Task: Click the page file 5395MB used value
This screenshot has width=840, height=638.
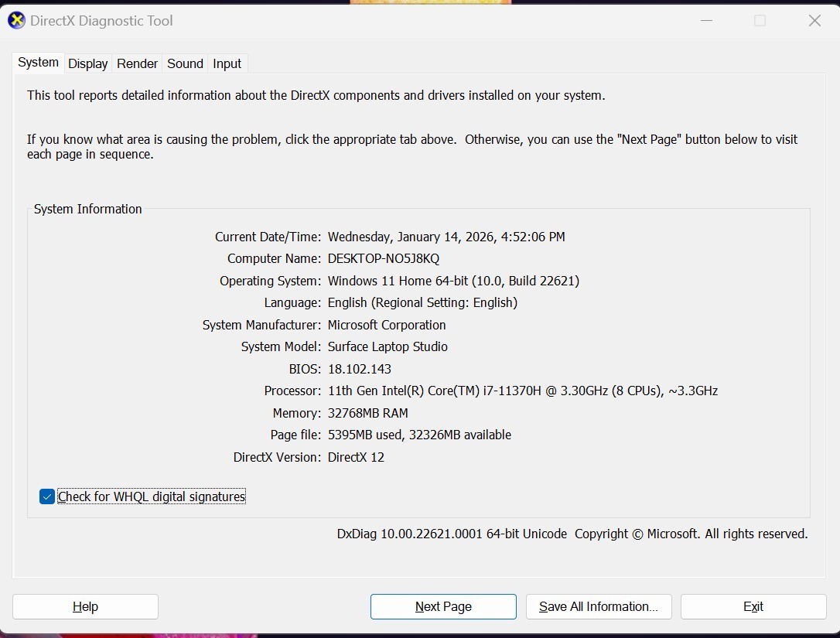Action: point(419,435)
